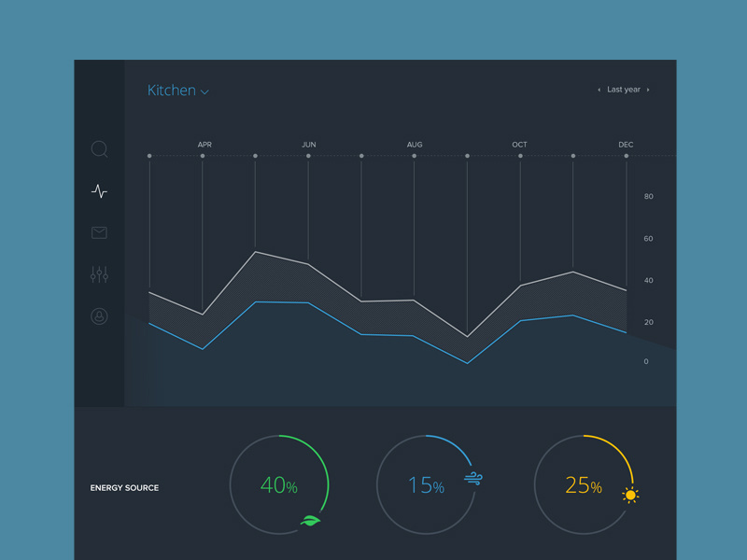This screenshot has height=560, width=747.
Task: Click the 60 axis value
Action: coord(648,239)
